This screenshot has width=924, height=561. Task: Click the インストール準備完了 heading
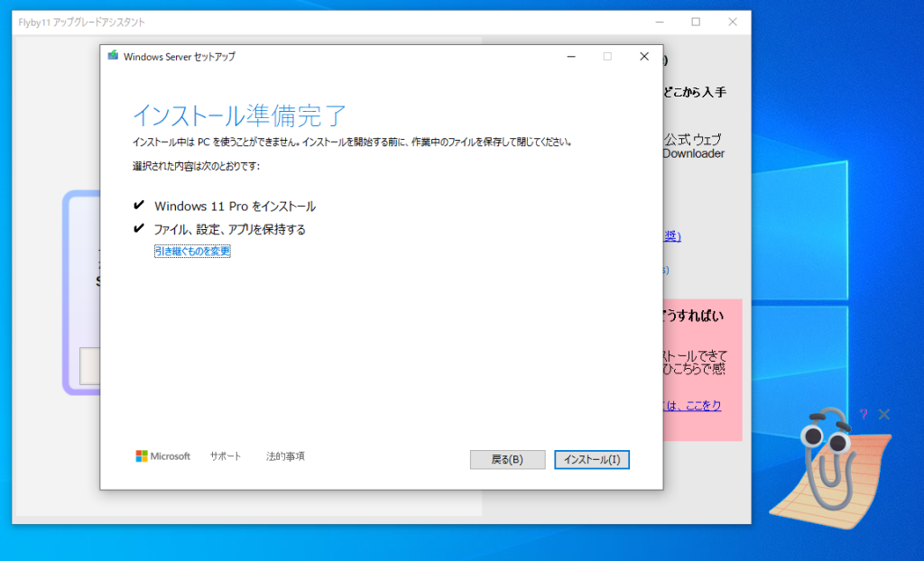(x=239, y=115)
